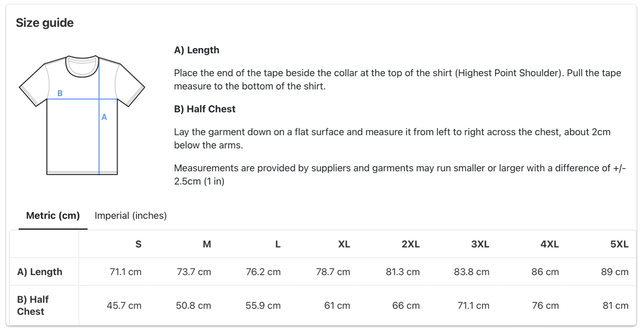The height and width of the screenshot is (334, 644).
Task: Select the M column header
Action: [x=207, y=244]
